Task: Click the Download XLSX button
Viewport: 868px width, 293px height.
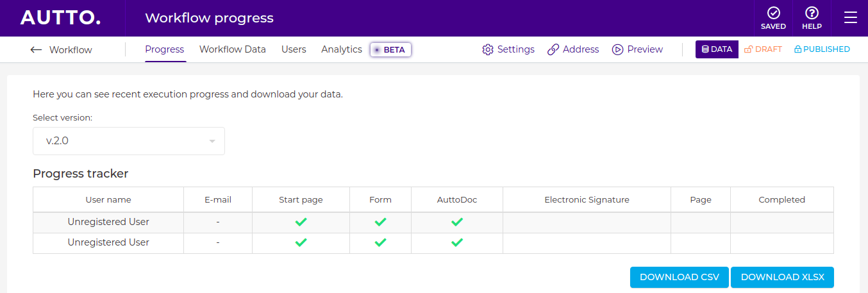Action: coord(782,277)
